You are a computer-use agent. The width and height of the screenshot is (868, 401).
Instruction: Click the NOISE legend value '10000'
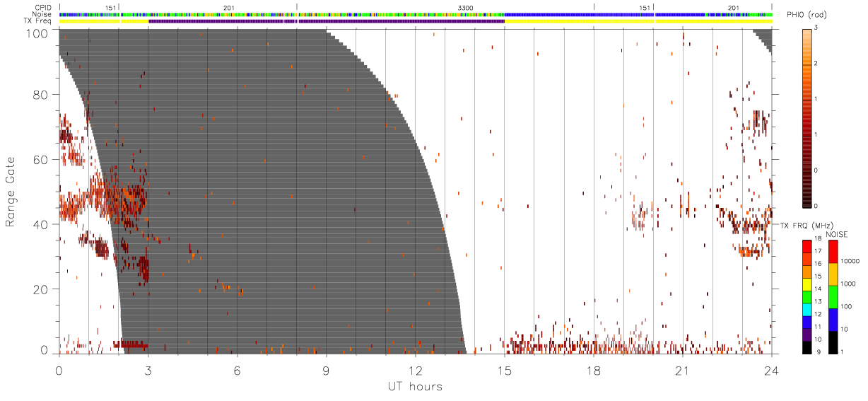(850, 261)
